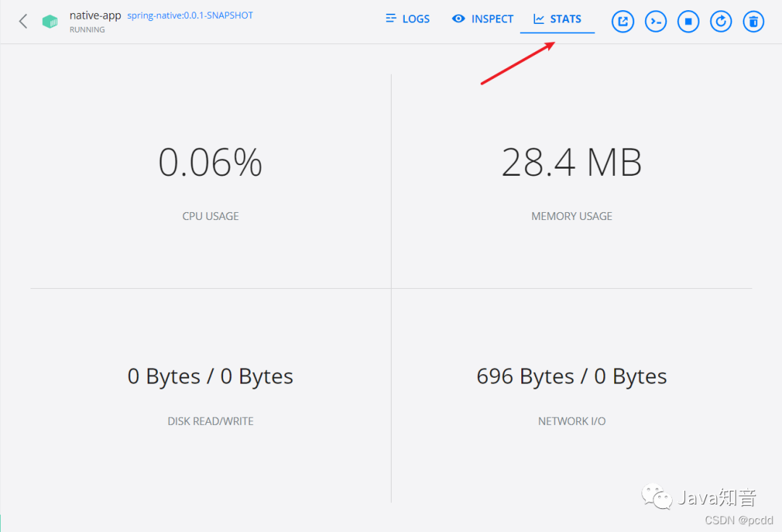This screenshot has height=532, width=782.
Task: Click the RUNNING status label
Action: pyautogui.click(x=88, y=30)
